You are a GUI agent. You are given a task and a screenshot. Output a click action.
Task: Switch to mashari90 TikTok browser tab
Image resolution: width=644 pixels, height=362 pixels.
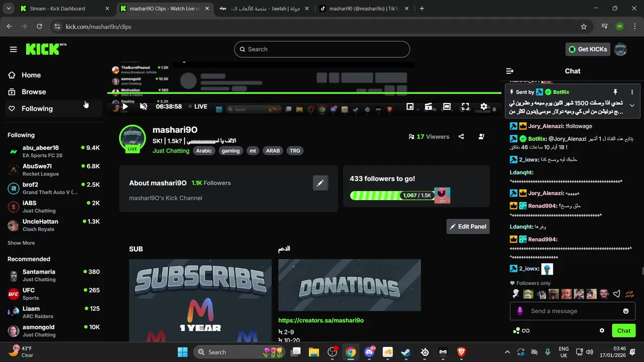click(365, 9)
